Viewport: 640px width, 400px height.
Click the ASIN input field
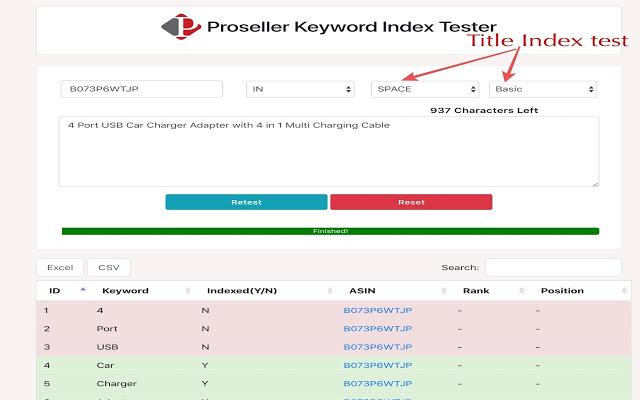pos(141,89)
